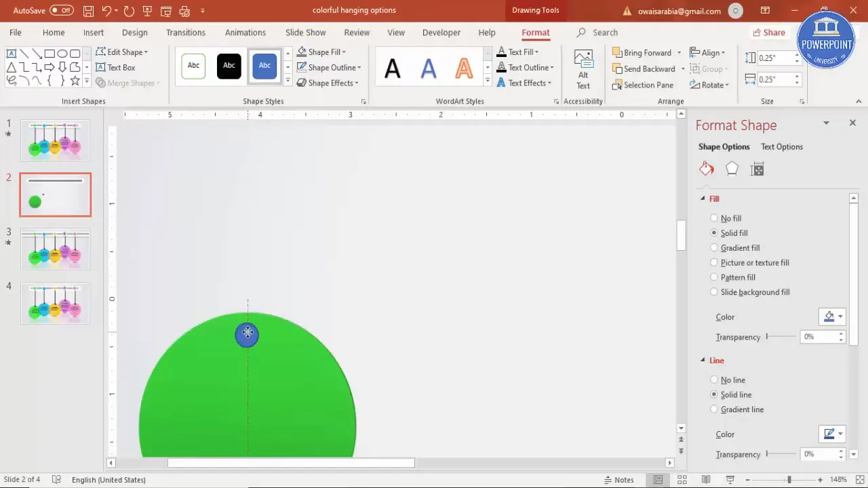Start slideshow from beginning icon

tap(147, 11)
